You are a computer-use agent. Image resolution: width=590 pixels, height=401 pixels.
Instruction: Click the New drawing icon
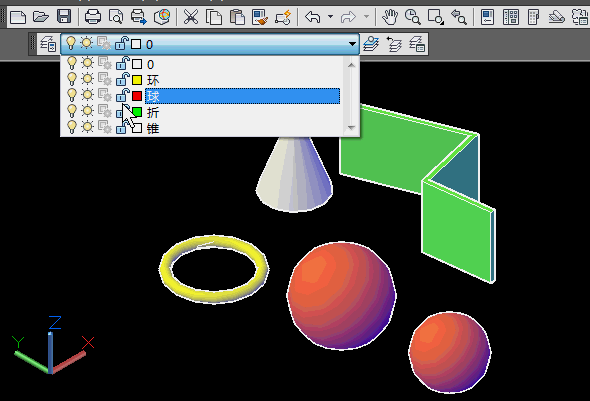pos(18,17)
